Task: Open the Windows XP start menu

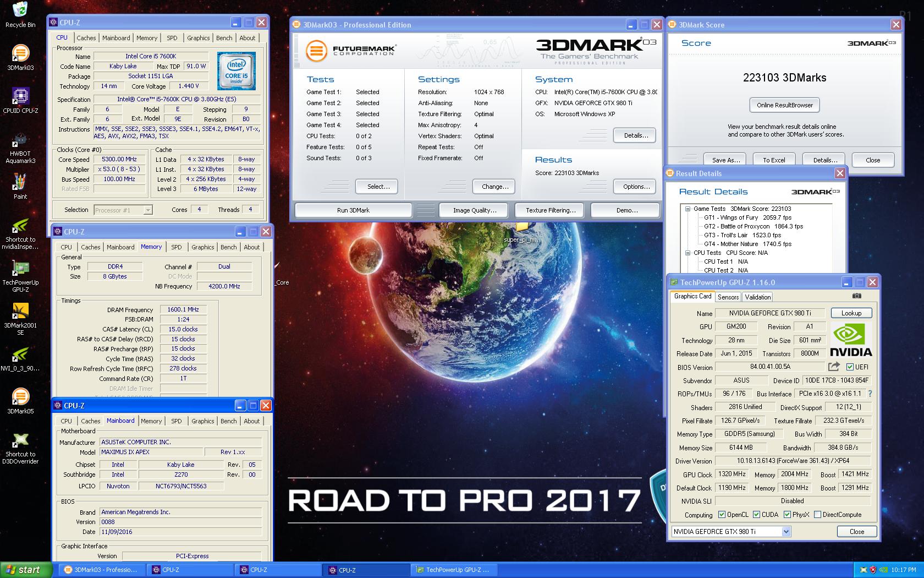Action: click(x=26, y=570)
